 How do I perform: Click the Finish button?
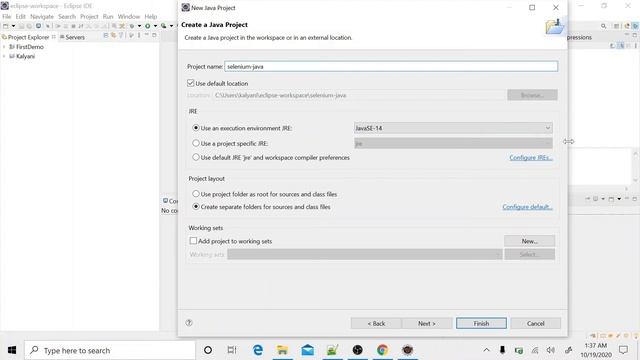481,323
